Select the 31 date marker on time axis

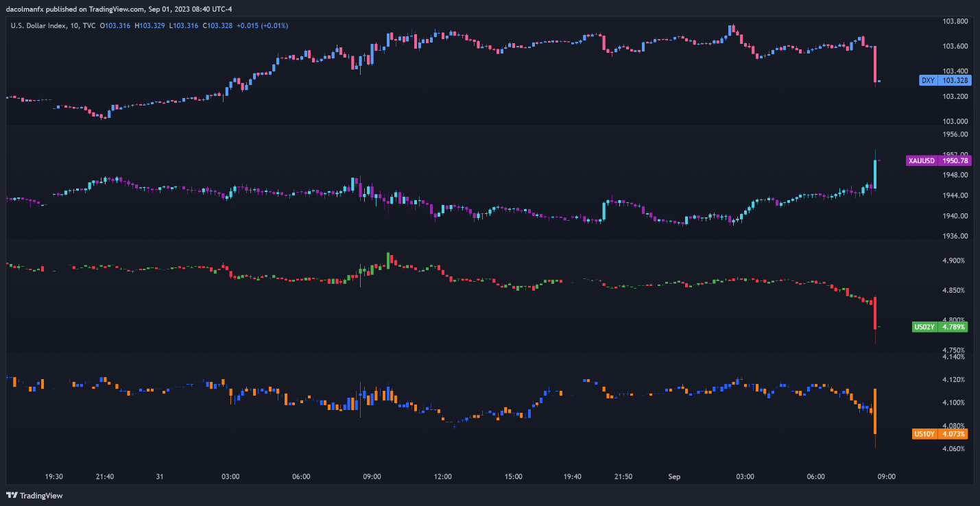(159, 477)
